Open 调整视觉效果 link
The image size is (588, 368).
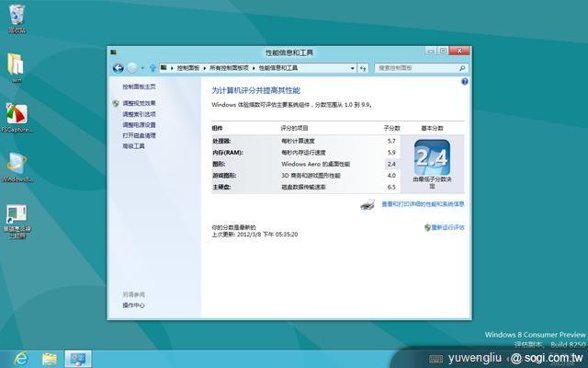pyautogui.click(x=139, y=103)
